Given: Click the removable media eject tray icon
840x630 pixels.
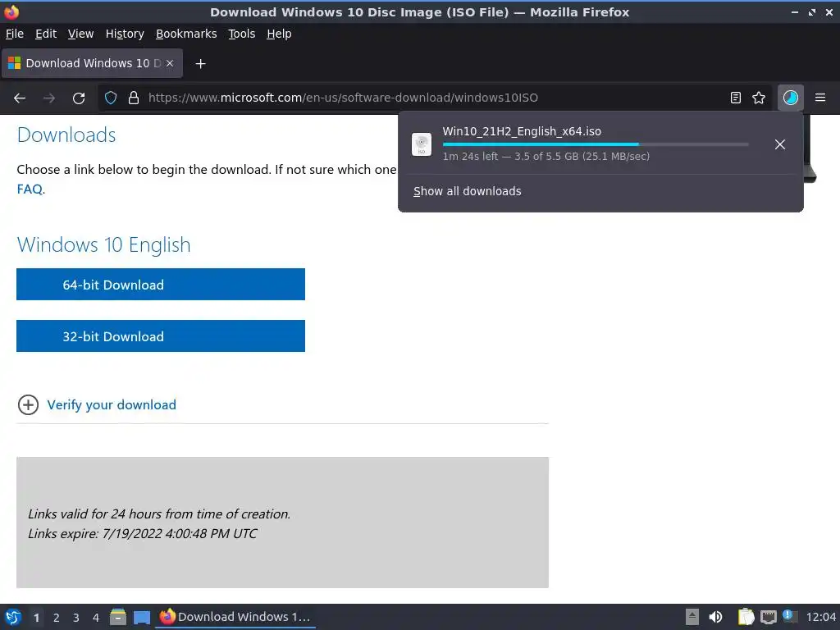Looking at the screenshot, I should tap(692, 617).
